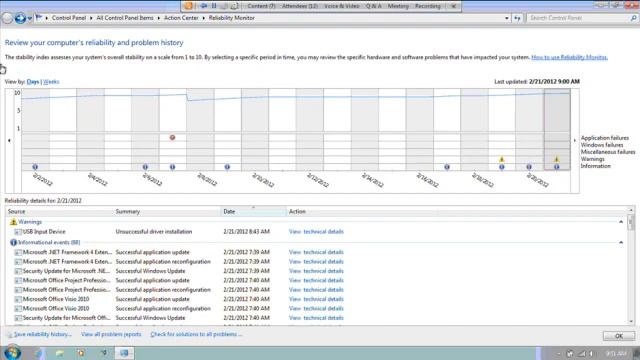Click the USB Input Device row icon

[18, 232]
